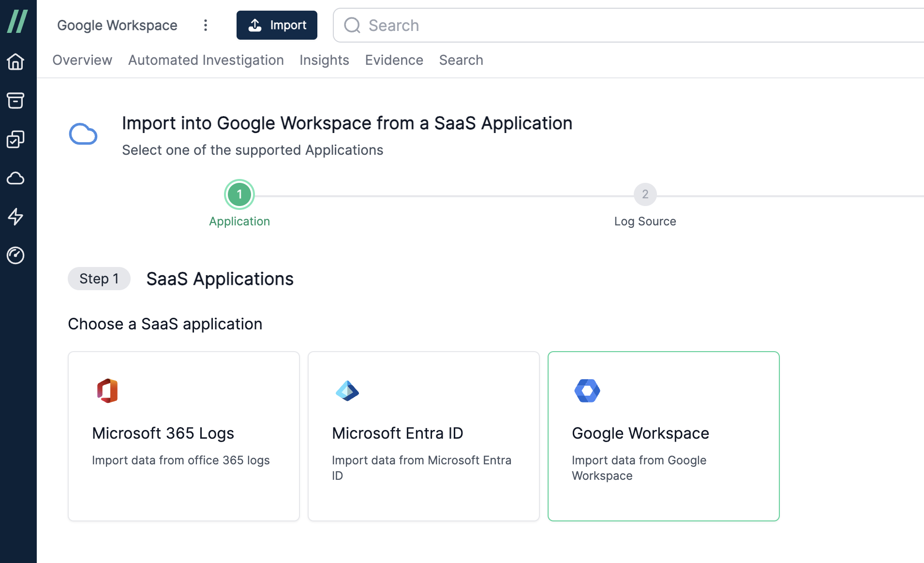Click the 'Choose a SaaS application' label
Image resolution: width=924 pixels, height=563 pixels.
165,324
